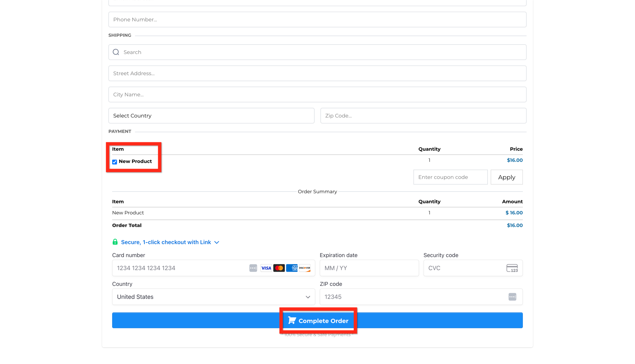Image resolution: width=635 pixels, height=364 pixels.
Task: Click the autofill dots icon in the ZIP code field
Action: pos(512,297)
